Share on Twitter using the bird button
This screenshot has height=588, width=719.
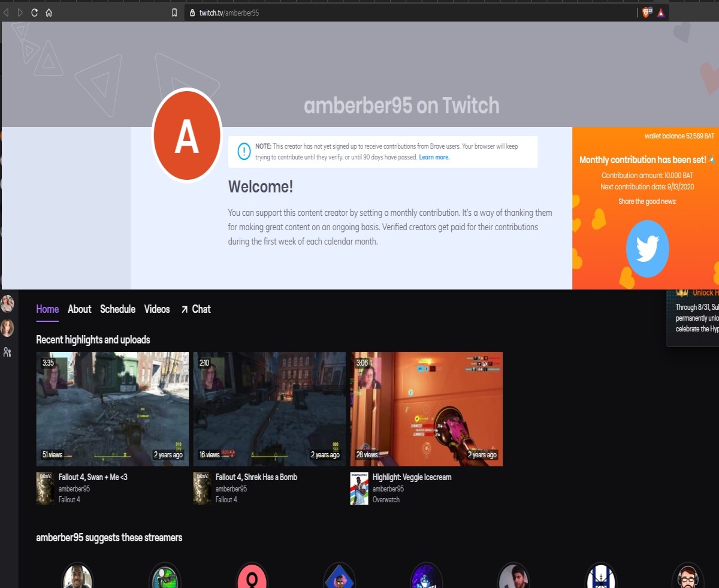coord(647,248)
